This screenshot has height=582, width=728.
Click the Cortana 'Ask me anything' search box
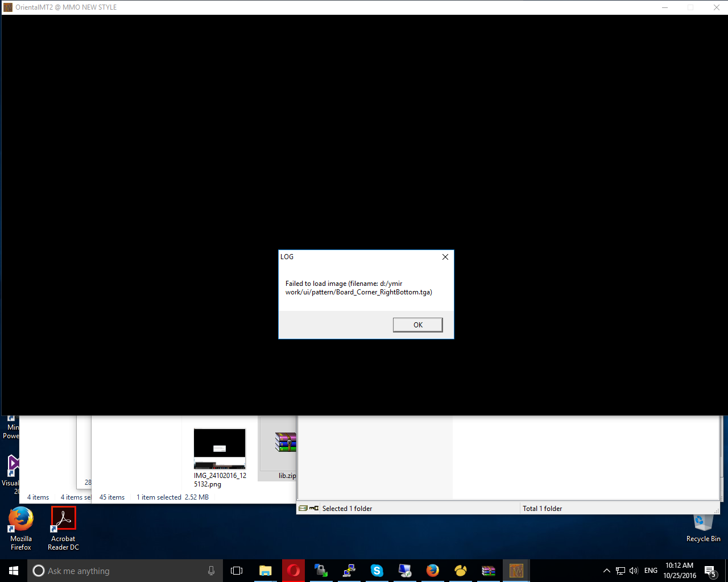click(x=125, y=571)
